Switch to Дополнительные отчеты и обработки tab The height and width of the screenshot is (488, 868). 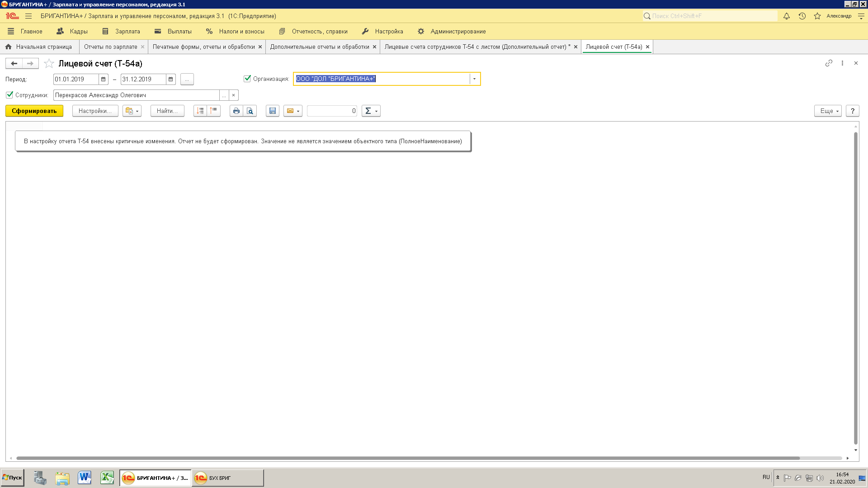point(320,47)
